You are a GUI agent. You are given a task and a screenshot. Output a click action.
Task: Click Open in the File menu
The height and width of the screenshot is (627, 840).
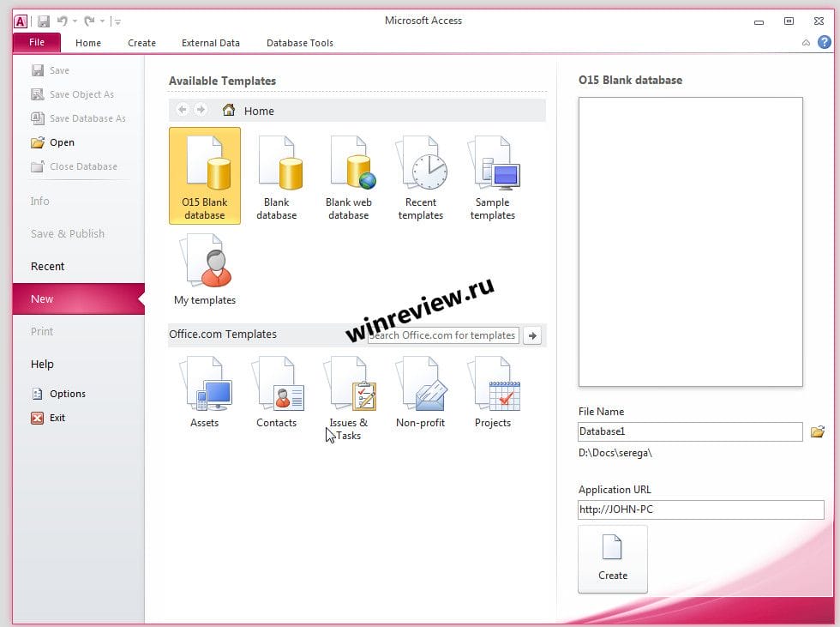point(53,142)
